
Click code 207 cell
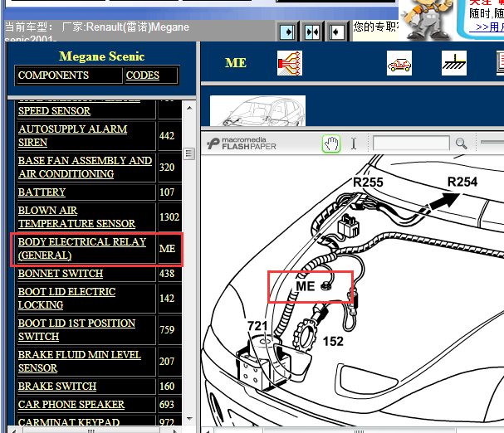(x=169, y=361)
